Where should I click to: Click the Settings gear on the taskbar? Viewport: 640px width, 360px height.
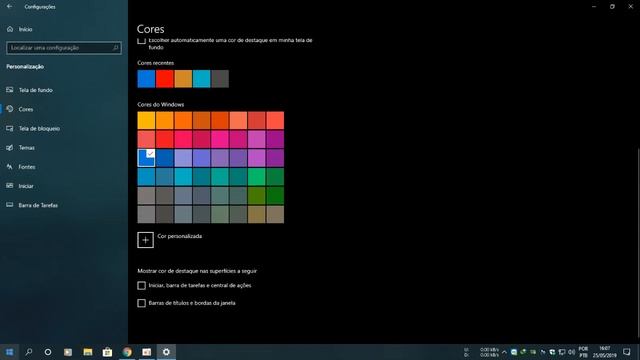166,352
